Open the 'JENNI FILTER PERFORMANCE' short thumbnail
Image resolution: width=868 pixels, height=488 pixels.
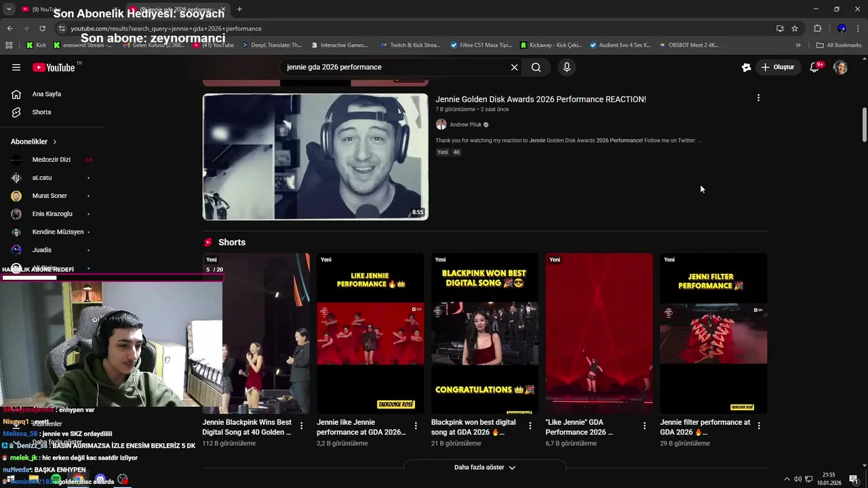coord(713,333)
